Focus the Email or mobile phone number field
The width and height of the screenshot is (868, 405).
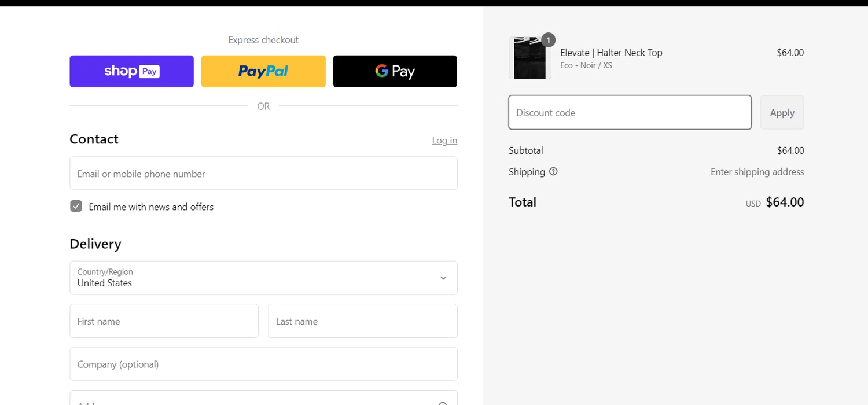263,174
